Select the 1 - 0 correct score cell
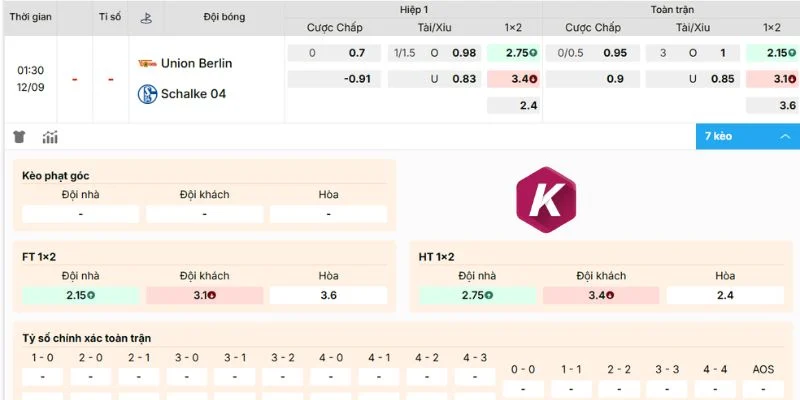Viewport: 800px width, 400px height. (x=42, y=377)
